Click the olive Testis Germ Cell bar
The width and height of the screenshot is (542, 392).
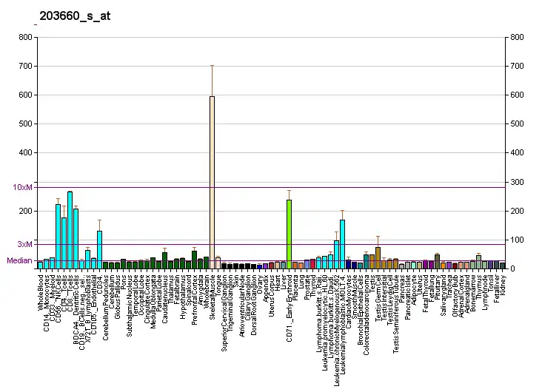tap(378, 257)
